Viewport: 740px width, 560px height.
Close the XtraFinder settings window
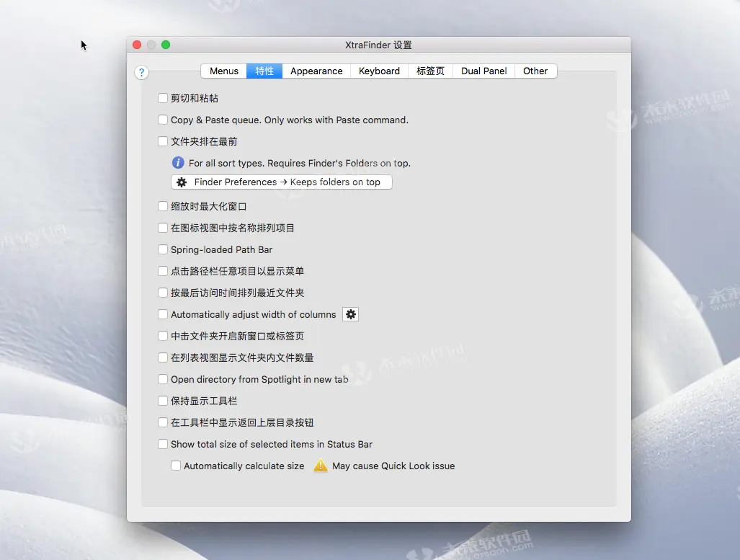click(137, 45)
